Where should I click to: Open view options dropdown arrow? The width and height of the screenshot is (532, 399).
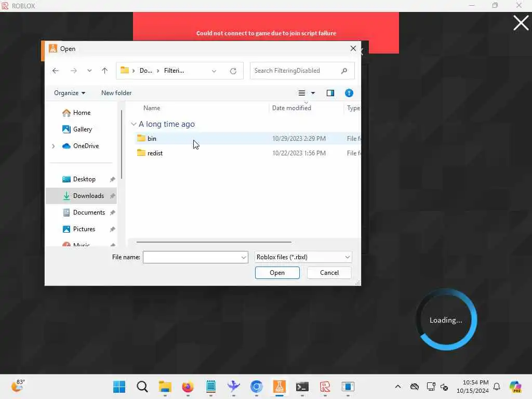coord(313,93)
